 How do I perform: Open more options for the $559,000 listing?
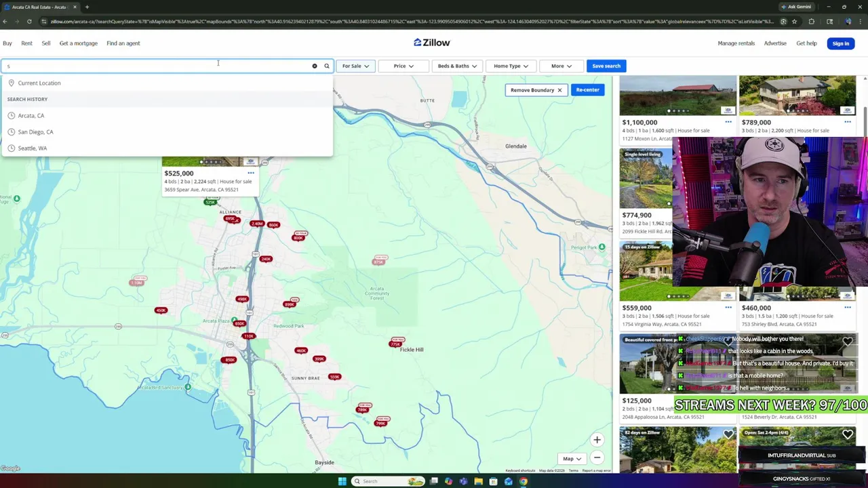728,308
